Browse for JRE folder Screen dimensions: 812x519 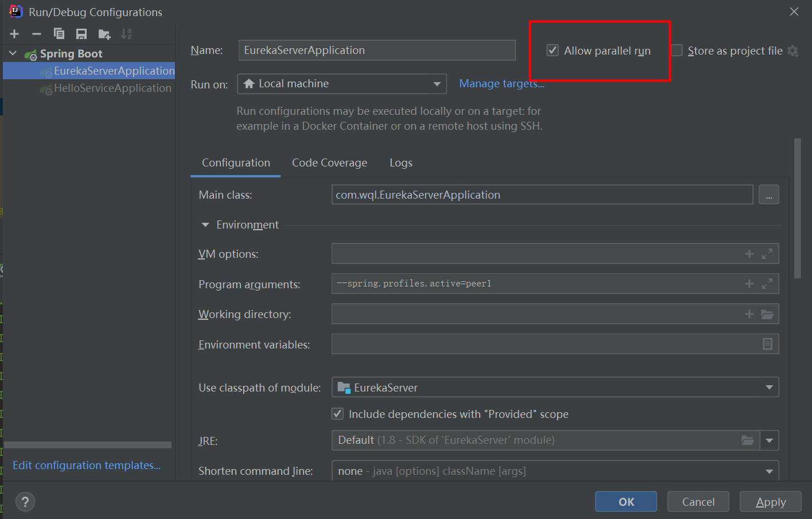tap(748, 440)
